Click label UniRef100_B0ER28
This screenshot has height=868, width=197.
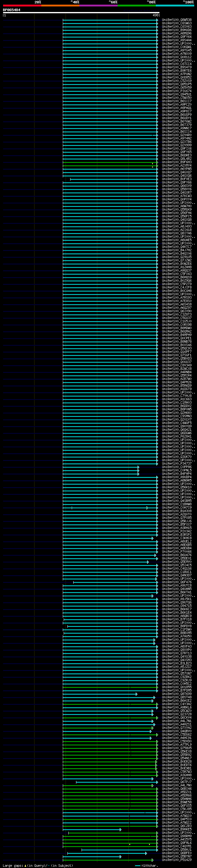[x=176, y=761]
